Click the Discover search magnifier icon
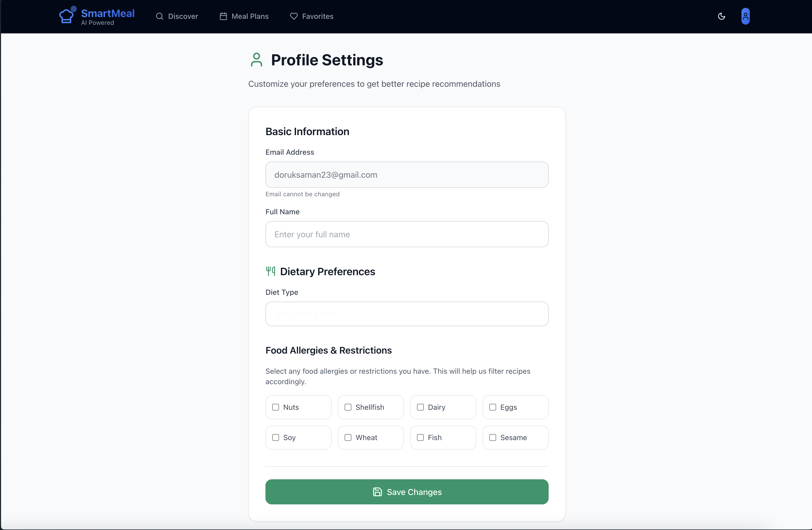The width and height of the screenshot is (812, 530). click(159, 16)
